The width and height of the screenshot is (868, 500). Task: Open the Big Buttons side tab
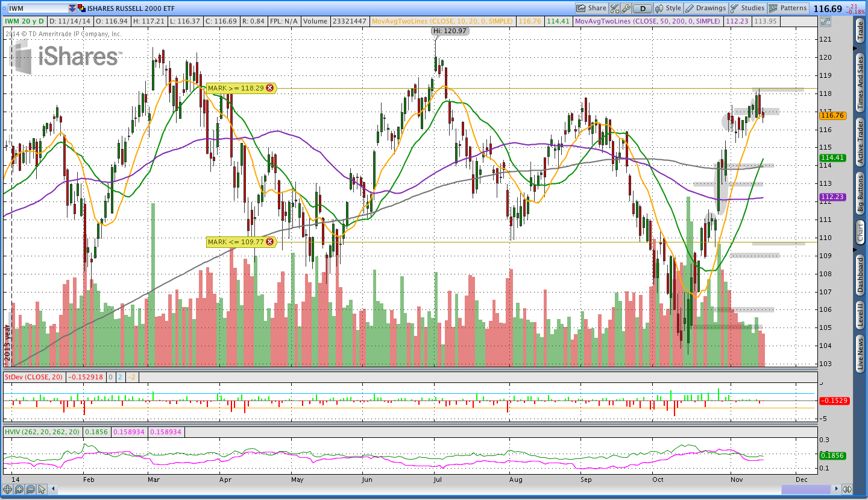point(860,193)
